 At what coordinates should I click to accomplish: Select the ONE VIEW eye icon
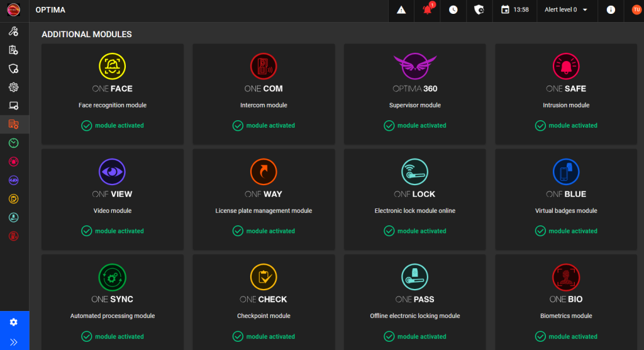click(112, 171)
